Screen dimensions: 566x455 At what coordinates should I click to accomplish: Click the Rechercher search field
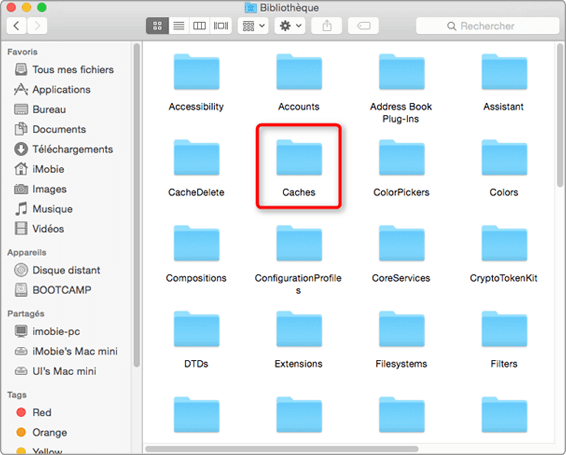487,26
